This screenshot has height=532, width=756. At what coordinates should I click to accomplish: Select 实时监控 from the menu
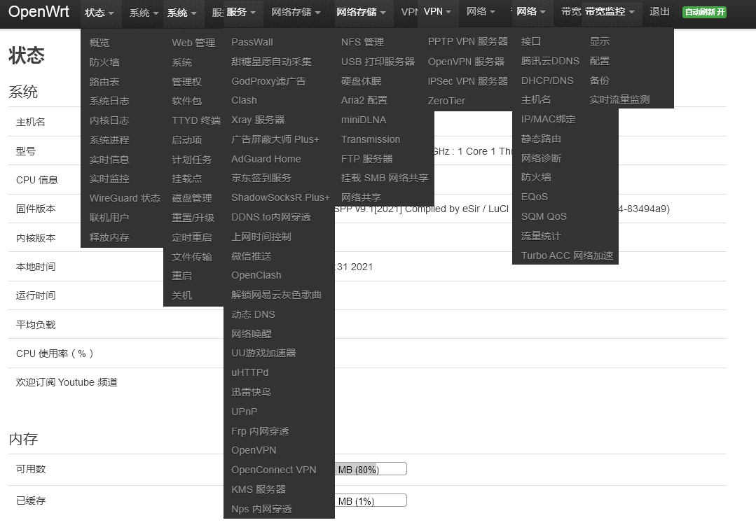click(x=109, y=178)
